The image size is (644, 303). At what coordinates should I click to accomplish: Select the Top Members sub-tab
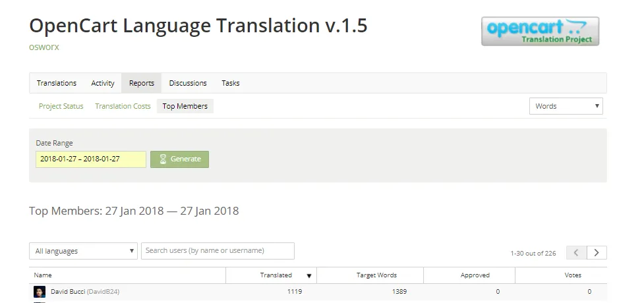(x=185, y=106)
